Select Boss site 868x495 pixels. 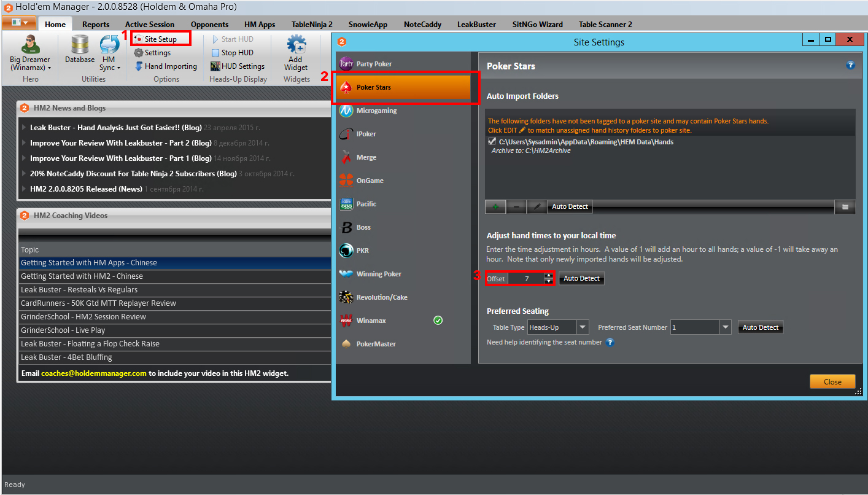coord(403,227)
